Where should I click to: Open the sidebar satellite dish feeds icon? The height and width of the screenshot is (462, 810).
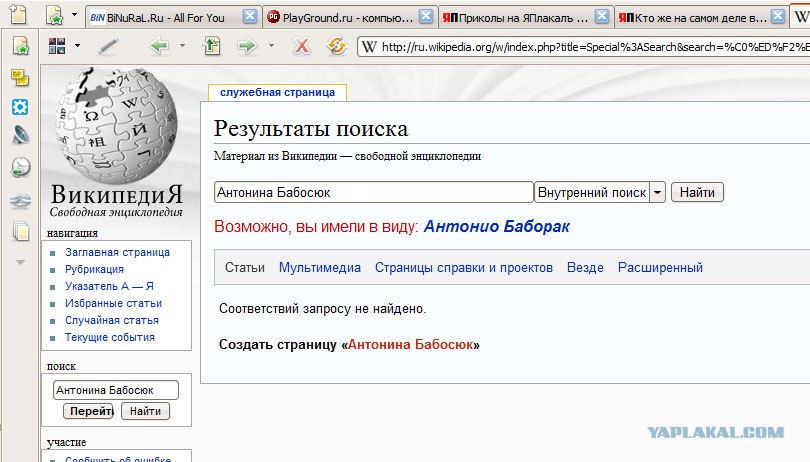click(21, 135)
